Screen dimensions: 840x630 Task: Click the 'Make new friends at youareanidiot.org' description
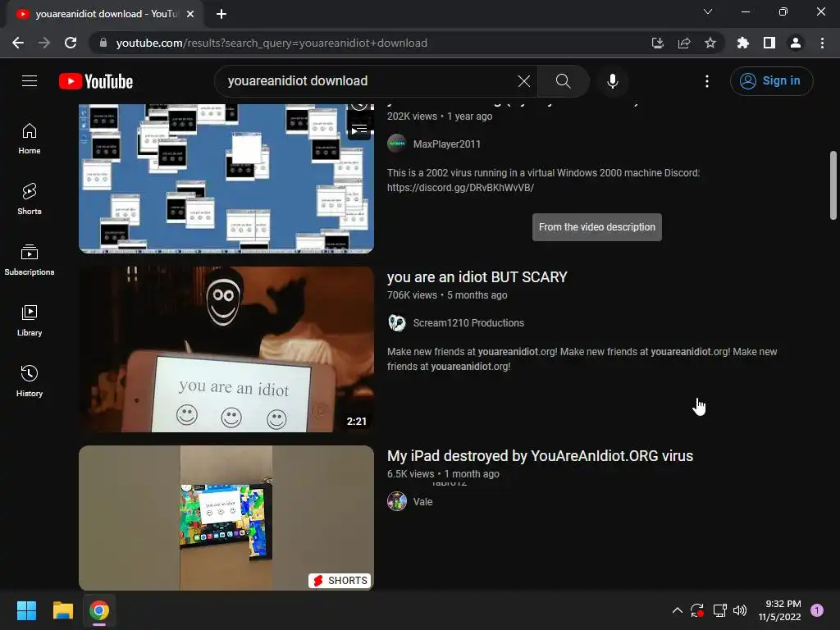click(x=582, y=359)
